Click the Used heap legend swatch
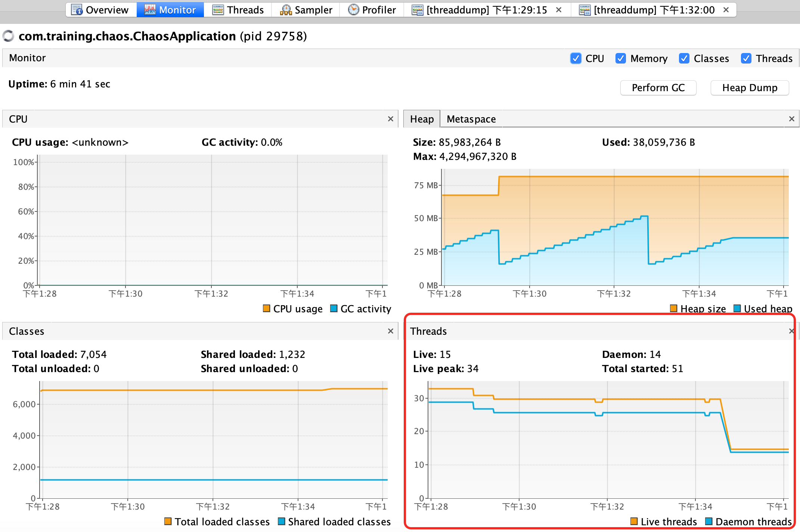Screen dimensions: 800x532 [x=737, y=308]
